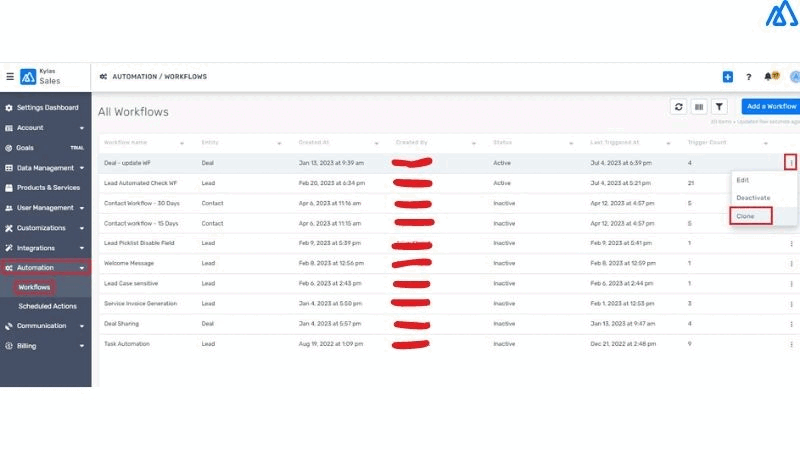
Task: Click the Add a Workflow button
Action: pyautogui.click(x=771, y=107)
